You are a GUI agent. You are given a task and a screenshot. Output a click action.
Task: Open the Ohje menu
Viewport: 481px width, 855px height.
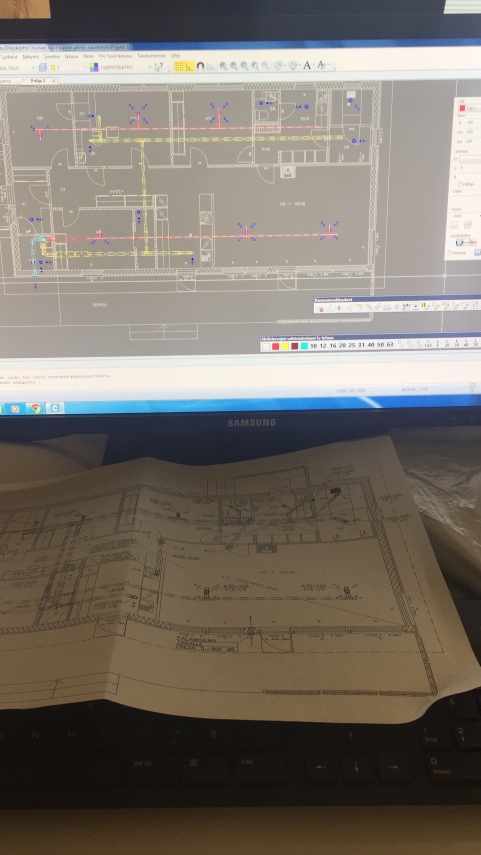[176, 56]
